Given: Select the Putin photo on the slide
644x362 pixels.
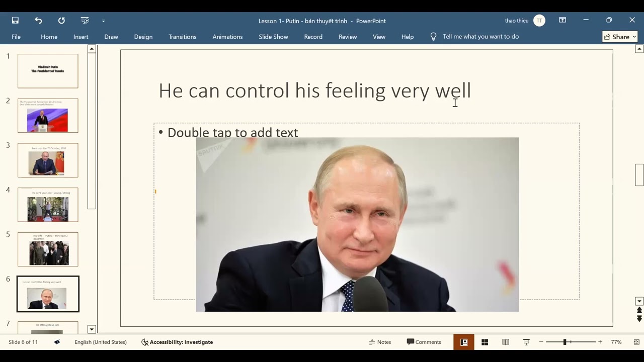Looking at the screenshot, I should 357,225.
